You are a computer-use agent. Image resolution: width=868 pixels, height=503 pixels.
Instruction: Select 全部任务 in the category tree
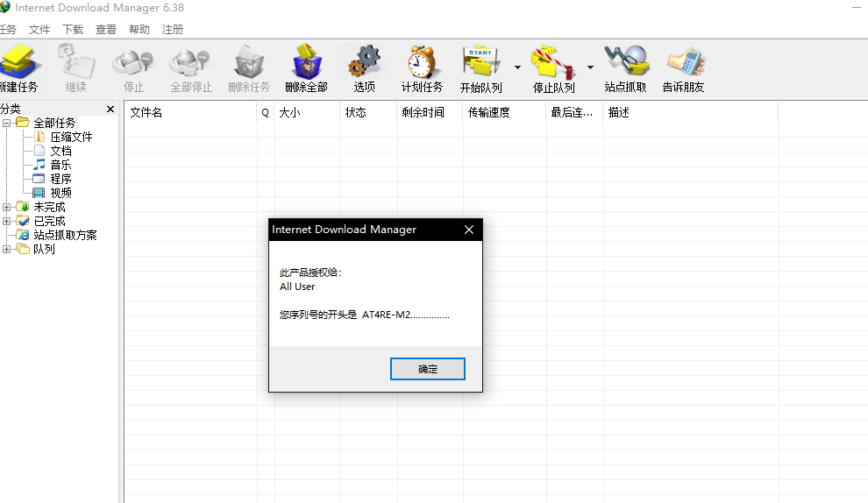(x=54, y=123)
